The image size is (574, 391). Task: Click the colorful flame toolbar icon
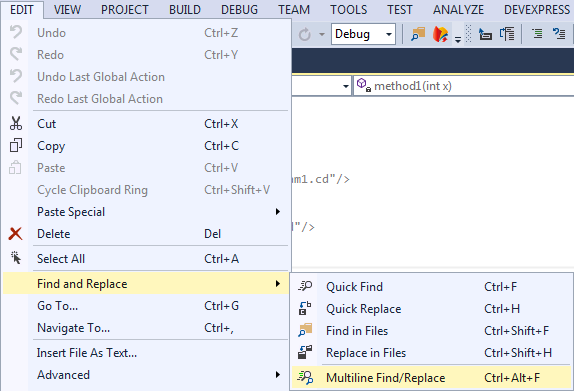click(x=440, y=34)
